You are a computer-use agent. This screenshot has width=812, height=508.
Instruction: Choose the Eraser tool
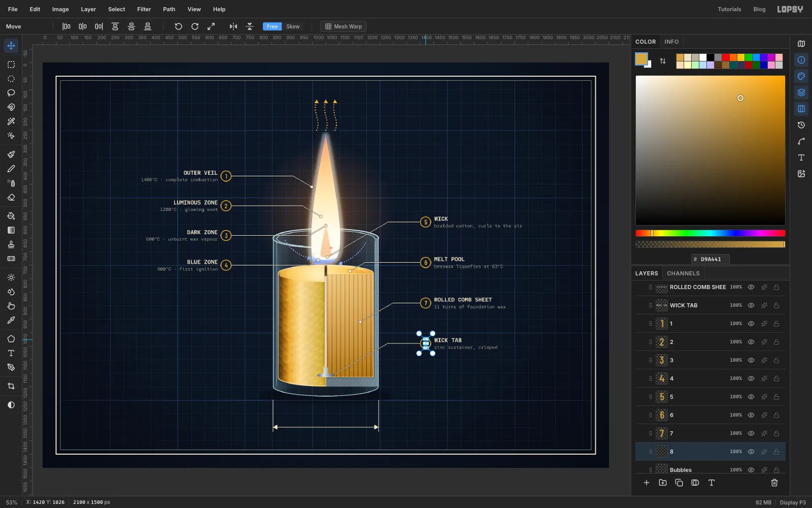pos(11,197)
